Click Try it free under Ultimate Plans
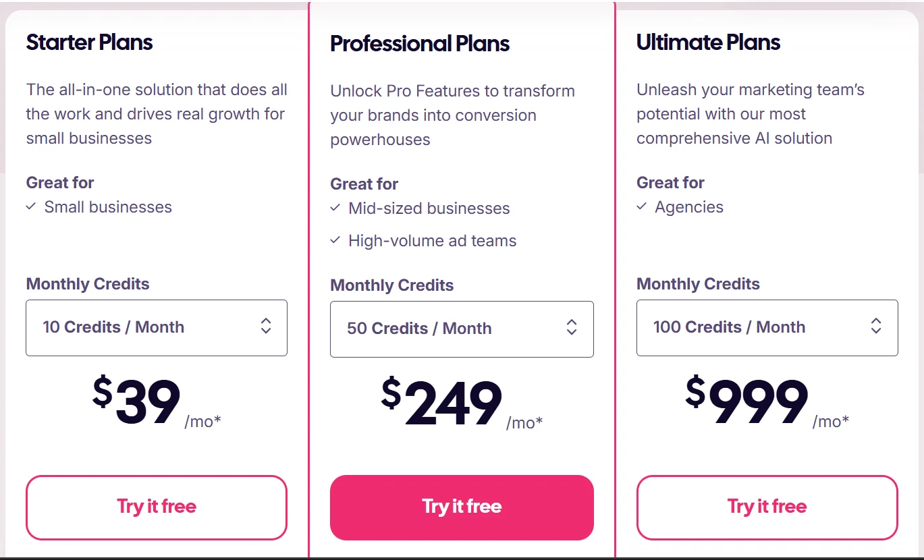Screen dimensions: 924x560 pyautogui.click(x=767, y=507)
